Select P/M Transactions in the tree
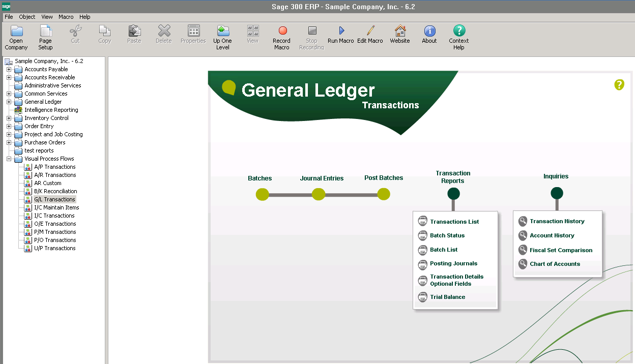 (x=55, y=232)
